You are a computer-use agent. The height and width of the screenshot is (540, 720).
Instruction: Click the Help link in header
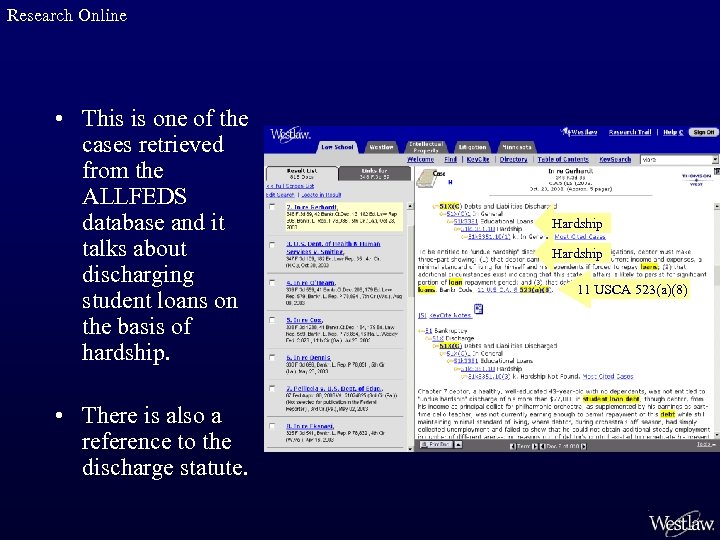[673, 132]
